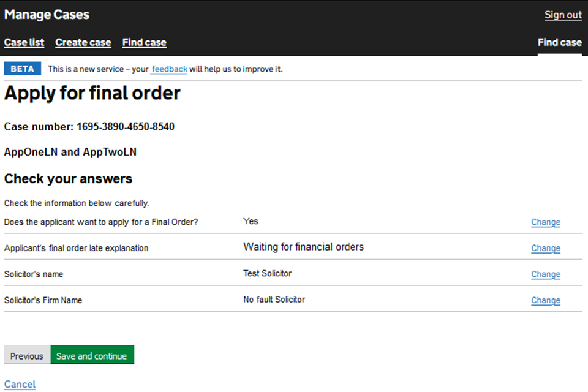Screen dimensions: 588x392
Task: Change the Solicitor's name answer
Action: 545,274
